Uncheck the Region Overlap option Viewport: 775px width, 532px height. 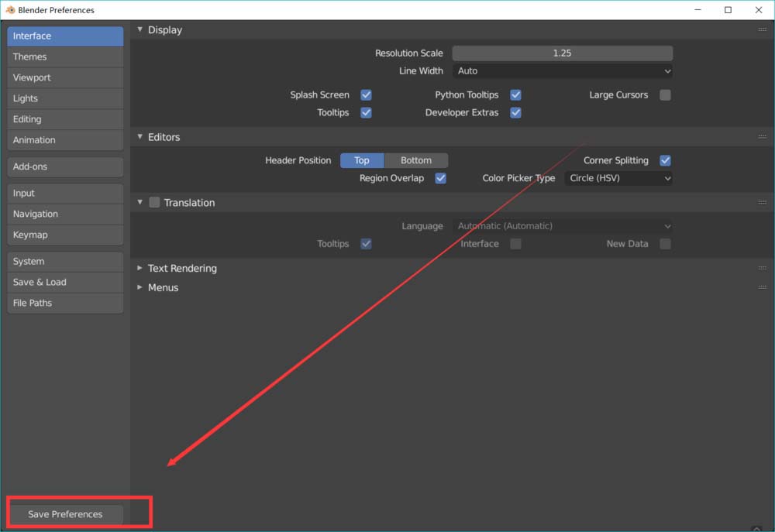tap(440, 178)
